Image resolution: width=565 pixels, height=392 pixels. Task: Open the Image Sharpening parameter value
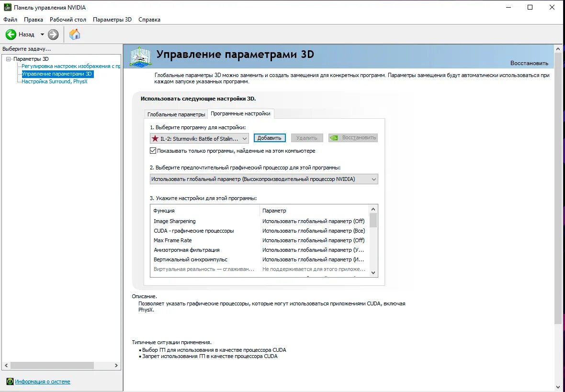click(314, 221)
